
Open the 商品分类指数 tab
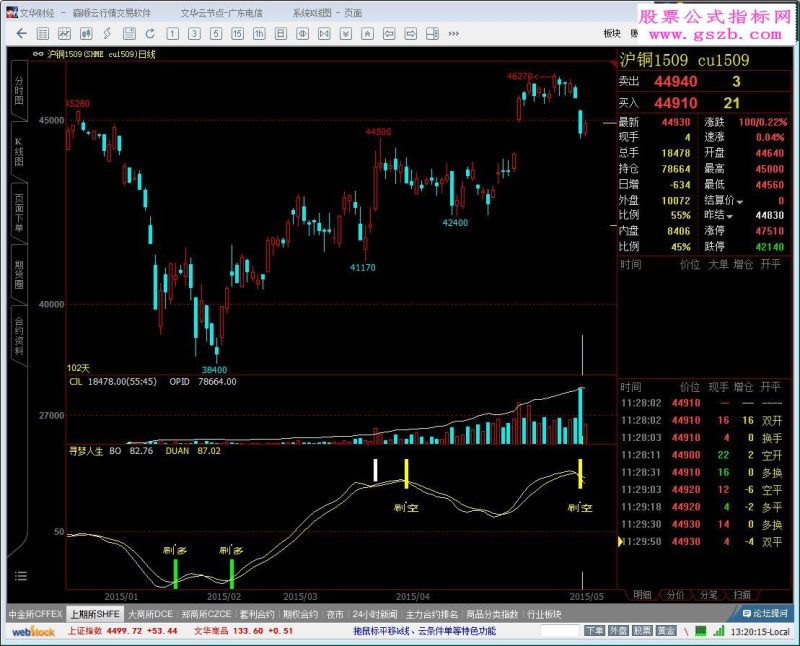coord(492,614)
